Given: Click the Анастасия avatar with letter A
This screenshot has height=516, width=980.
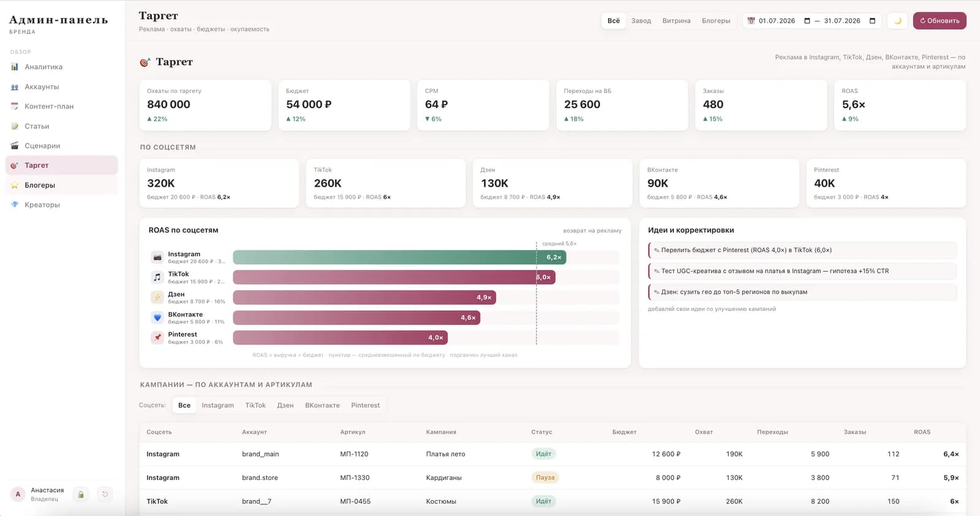Looking at the screenshot, I should [x=18, y=495].
